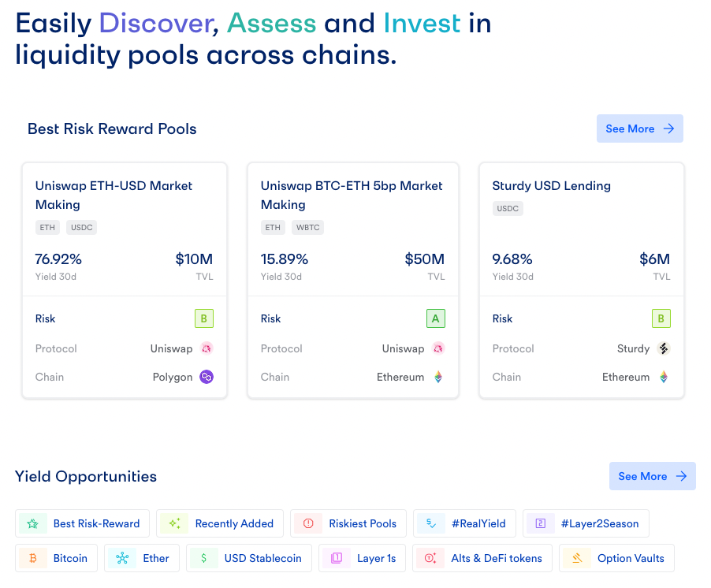Screen dimensions: 711x588
Task: Click Ethereum icon in Sturdy USD Lending card
Action: [664, 377]
